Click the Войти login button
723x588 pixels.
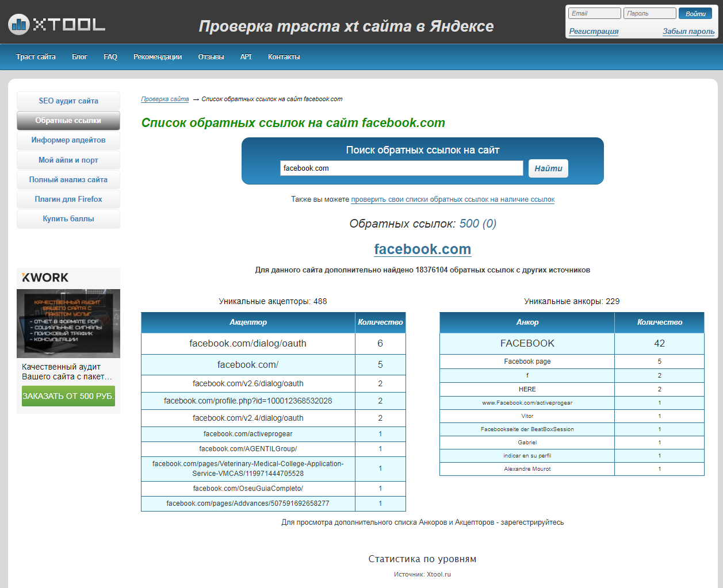coord(695,13)
